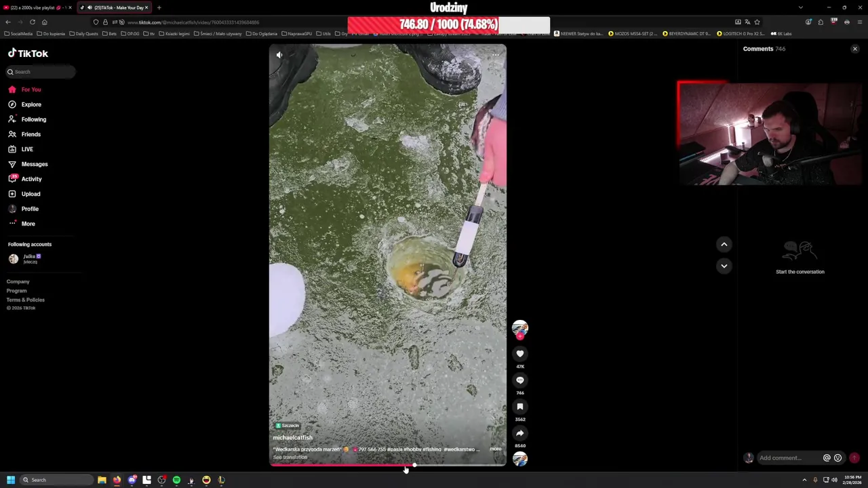This screenshot has width=868, height=488.
Task: Close the Comments panel
Action: [855, 49]
